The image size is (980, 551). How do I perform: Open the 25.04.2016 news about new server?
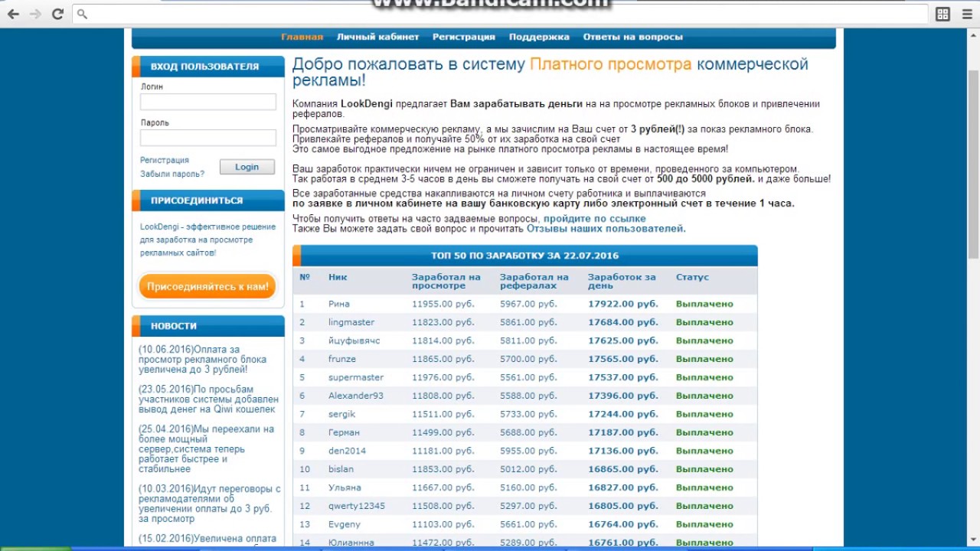[206, 448]
